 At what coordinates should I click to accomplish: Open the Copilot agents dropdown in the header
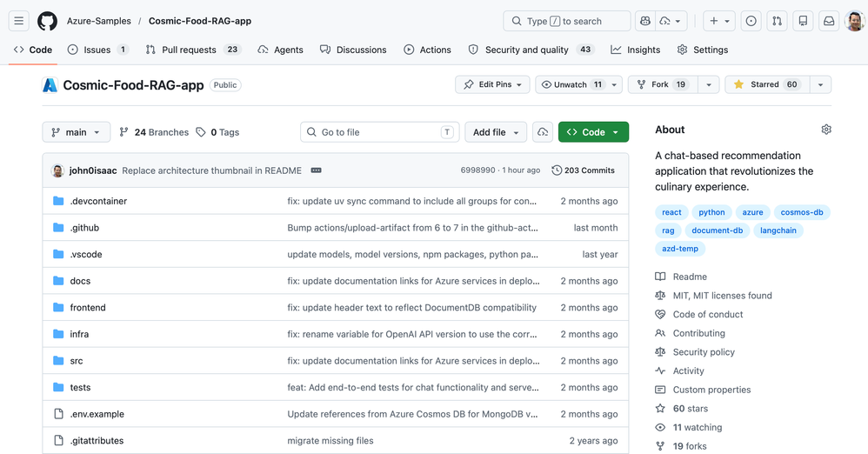click(671, 21)
